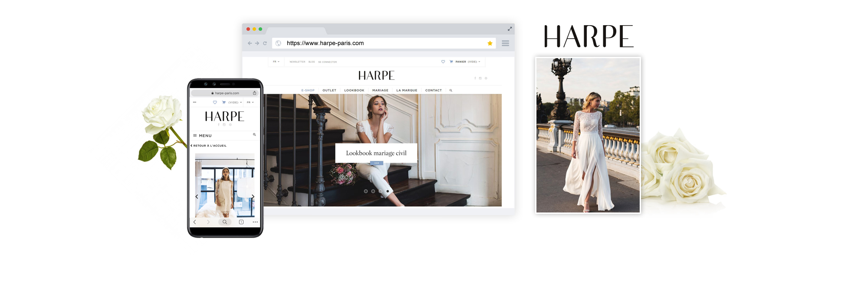
Task: Expand the PANIER (VIDE) cart dropdown
Action: click(468, 62)
